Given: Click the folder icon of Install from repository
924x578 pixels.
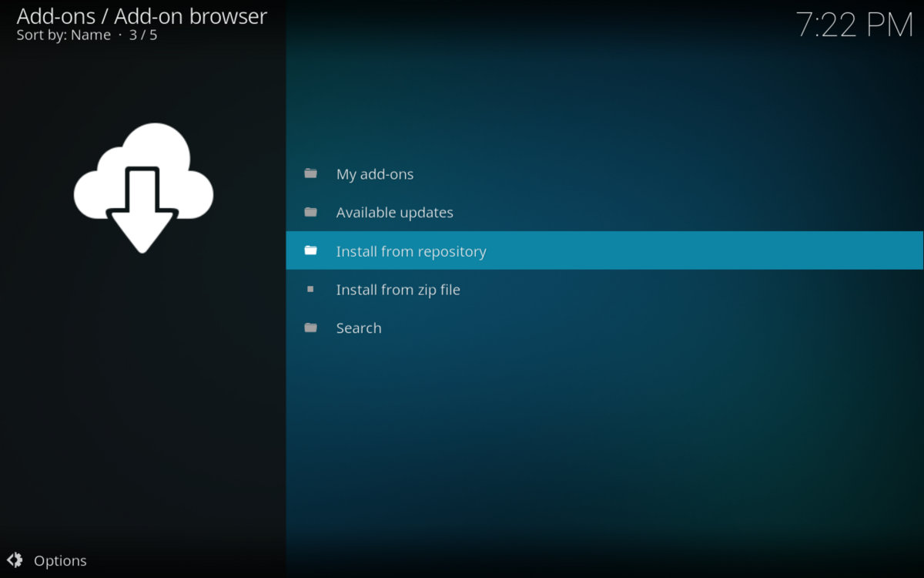Looking at the screenshot, I should [x=310, y=250].
